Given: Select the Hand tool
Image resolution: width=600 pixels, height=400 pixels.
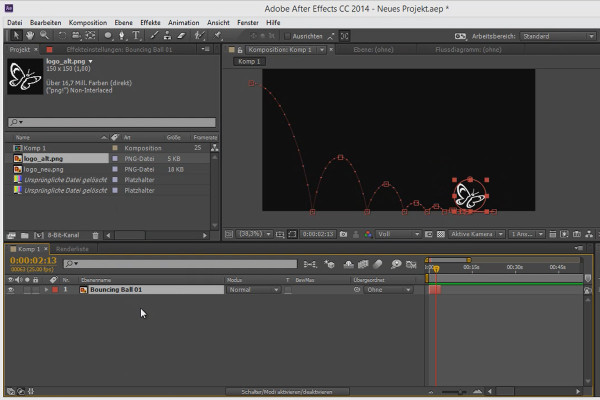Looking at the screenshot, I should [30, 36].
